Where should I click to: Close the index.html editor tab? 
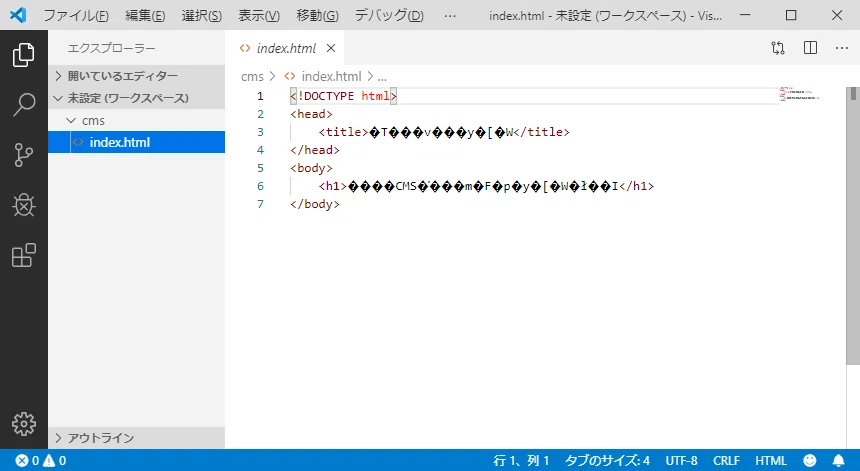coord(331,48)
